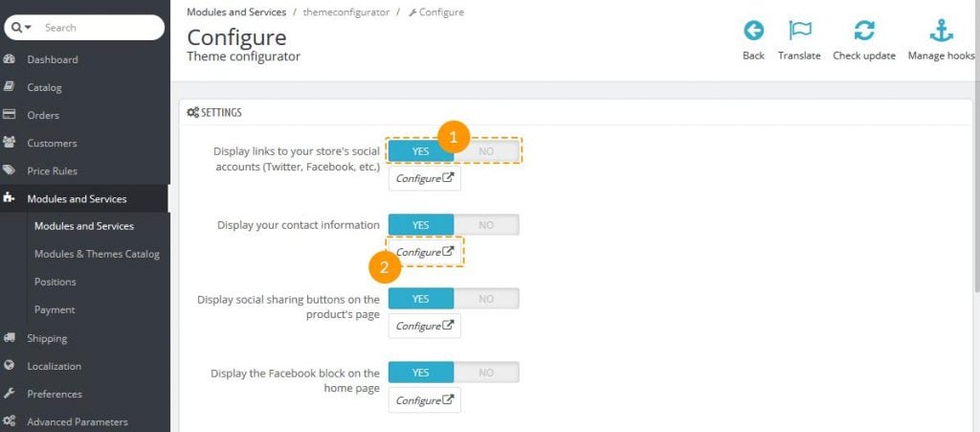Select Modules & Themes Catalog submenu
Screen dimensions: 980x432
click(x=97, y=254)
